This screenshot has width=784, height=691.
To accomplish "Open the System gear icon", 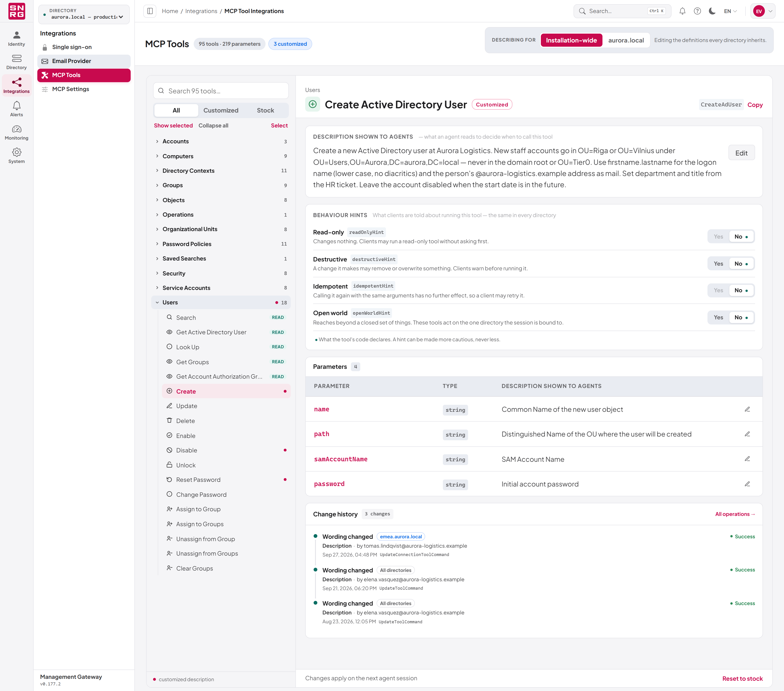I will [17, 156].
